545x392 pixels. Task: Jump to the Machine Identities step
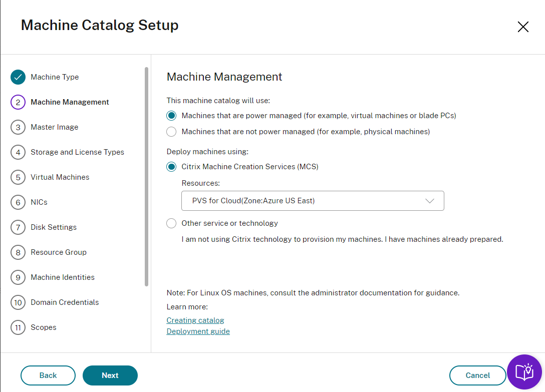(x=63, y=277)
